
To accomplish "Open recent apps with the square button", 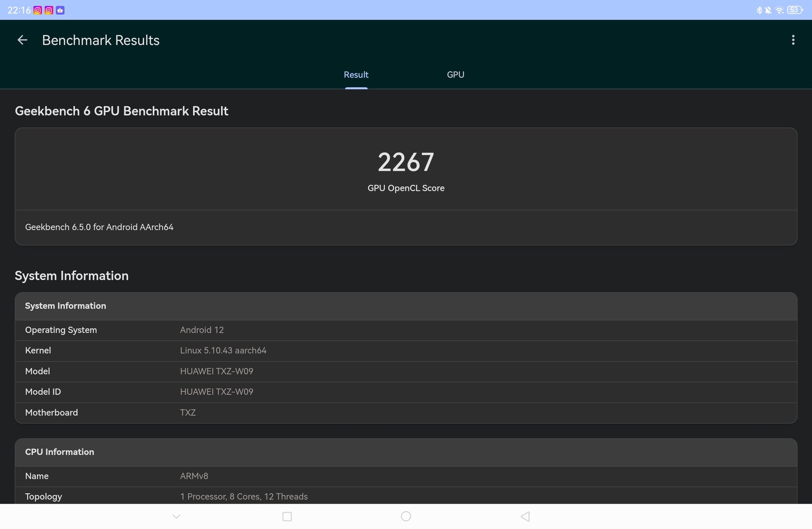I will [x=287, y=516].
